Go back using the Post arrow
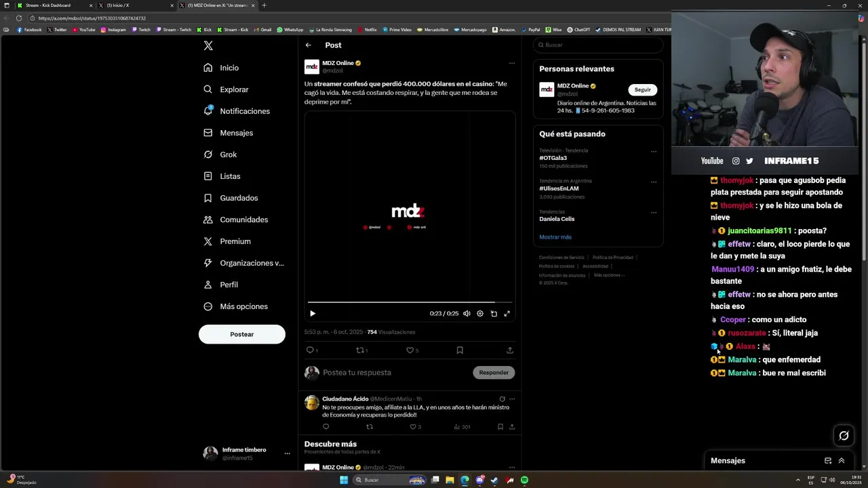Viewport: 868px width, 488px height. click(308, 45)
